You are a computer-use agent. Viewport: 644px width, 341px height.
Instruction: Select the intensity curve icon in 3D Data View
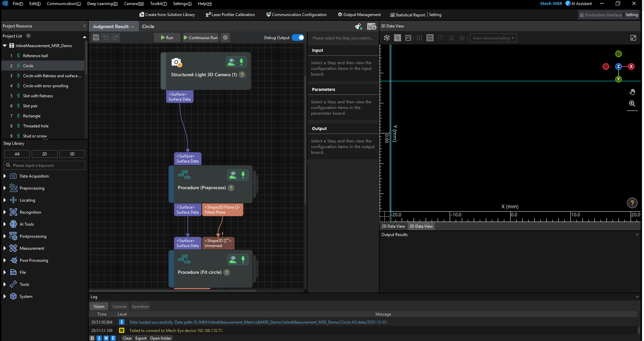[408, 38]
